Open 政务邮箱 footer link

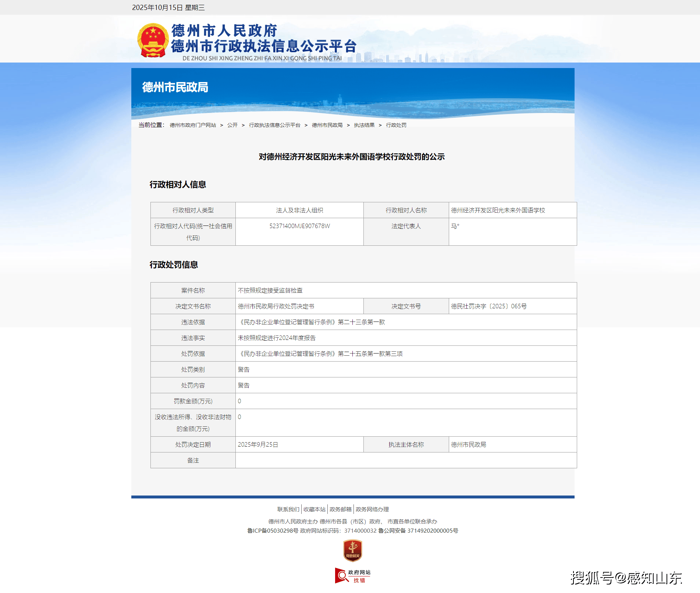(341, 509)
